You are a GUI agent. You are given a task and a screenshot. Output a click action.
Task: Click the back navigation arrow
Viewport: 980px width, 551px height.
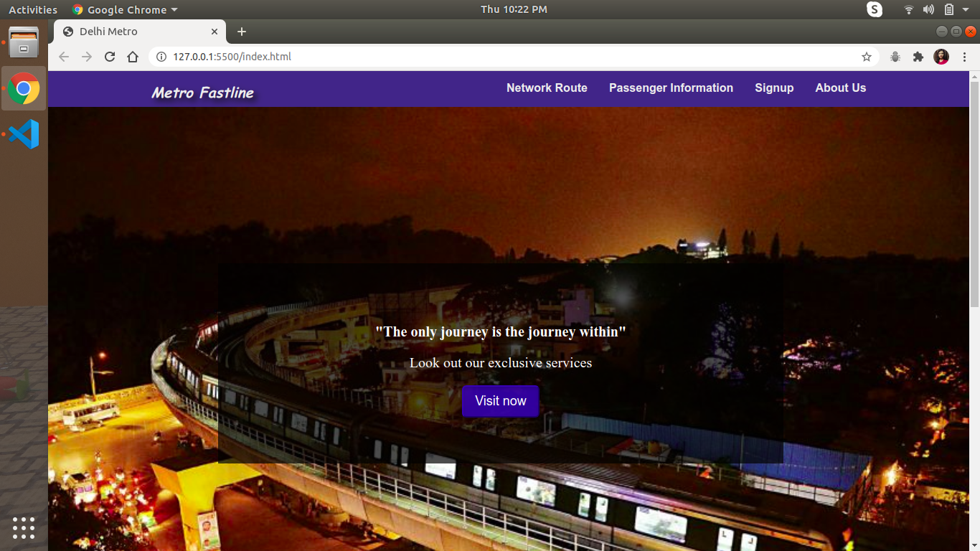(x=63, y=56)
